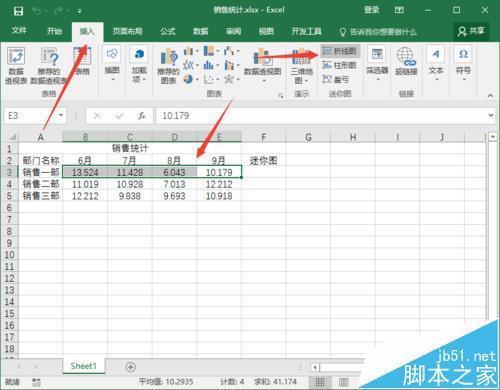Image resolution: width=500 pixels, height=390 pixels.
Task: Insert 柱形图 column sparkline
Action: click(340, 65)
